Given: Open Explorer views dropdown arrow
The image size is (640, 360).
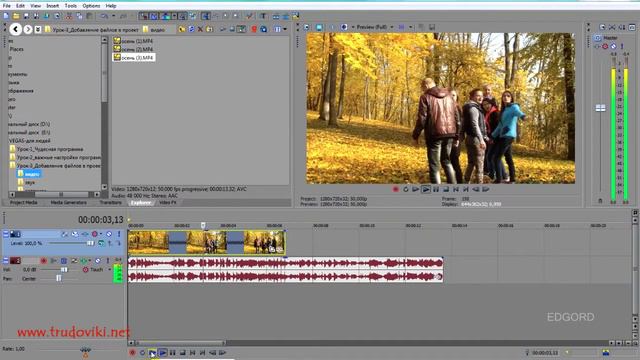Looking at the screenshot, I should click(x=285, y=29).
